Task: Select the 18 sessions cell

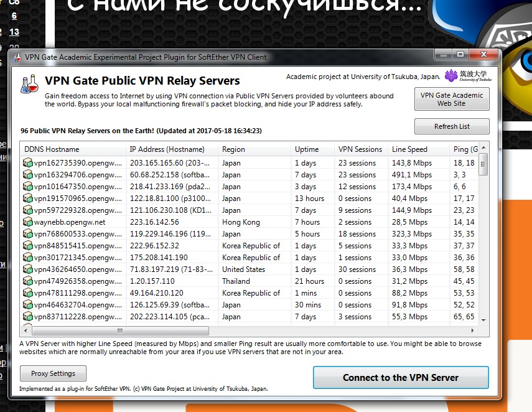Action: tap(357, 234)
